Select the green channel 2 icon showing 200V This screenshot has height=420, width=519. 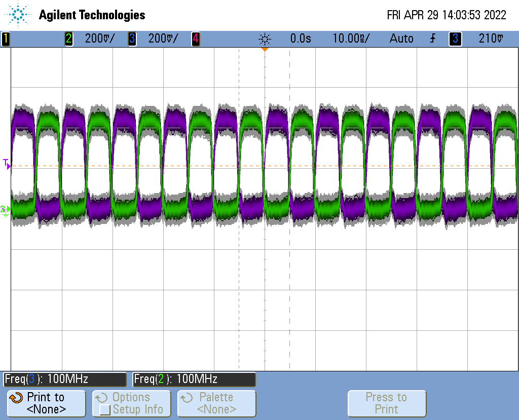pyautogui.click(x=68, y=39)
